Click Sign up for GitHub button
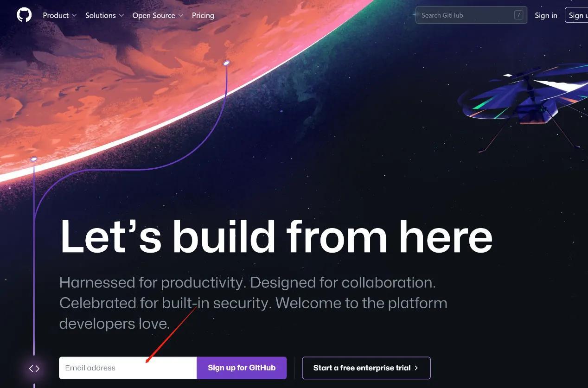 (242, 368)
